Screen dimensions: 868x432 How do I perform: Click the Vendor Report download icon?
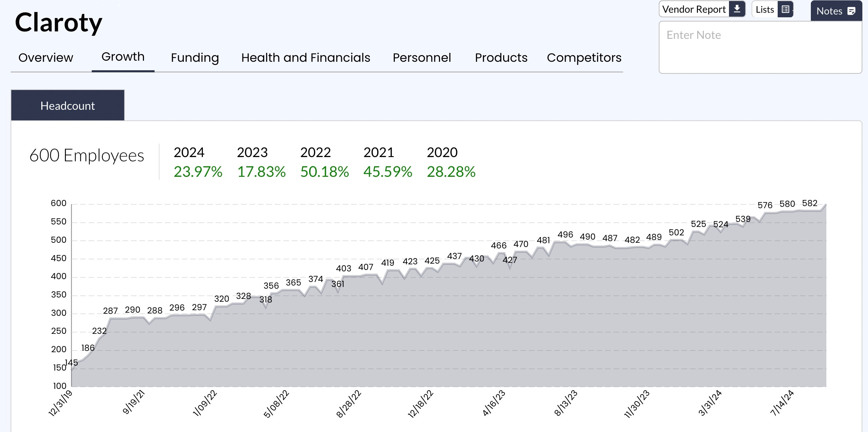(x=737, y=9)
